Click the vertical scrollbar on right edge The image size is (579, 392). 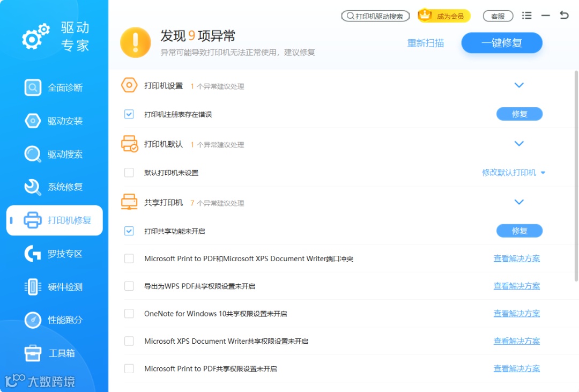pos(576,176)
